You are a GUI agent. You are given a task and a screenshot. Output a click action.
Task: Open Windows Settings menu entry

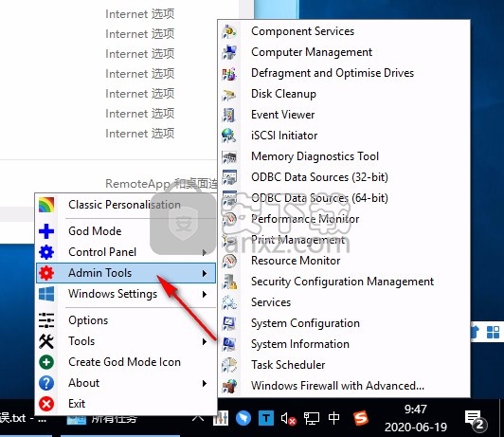coord(126,294)
